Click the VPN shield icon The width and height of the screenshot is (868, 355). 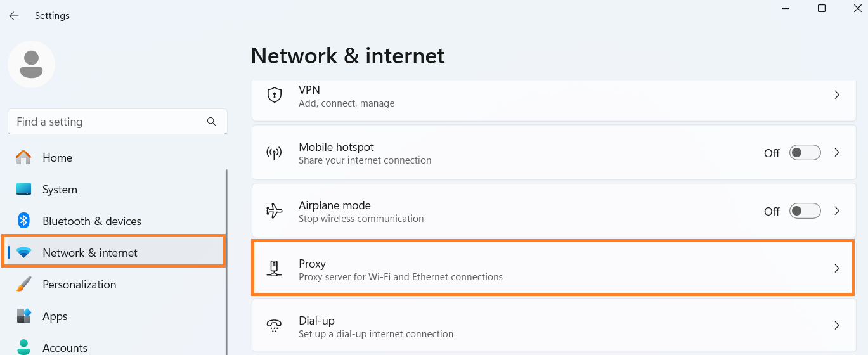[274, 96]
